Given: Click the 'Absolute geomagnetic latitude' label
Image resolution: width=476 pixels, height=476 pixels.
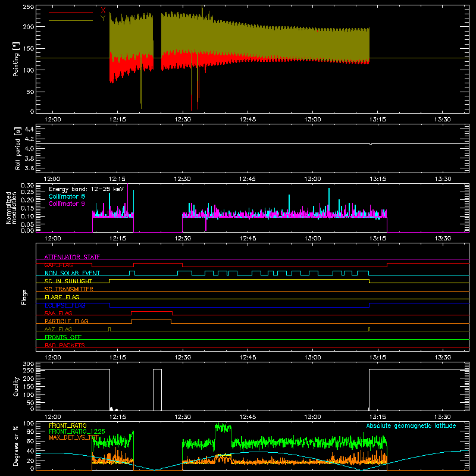Looking at the screenshot, I should point(411,425).
